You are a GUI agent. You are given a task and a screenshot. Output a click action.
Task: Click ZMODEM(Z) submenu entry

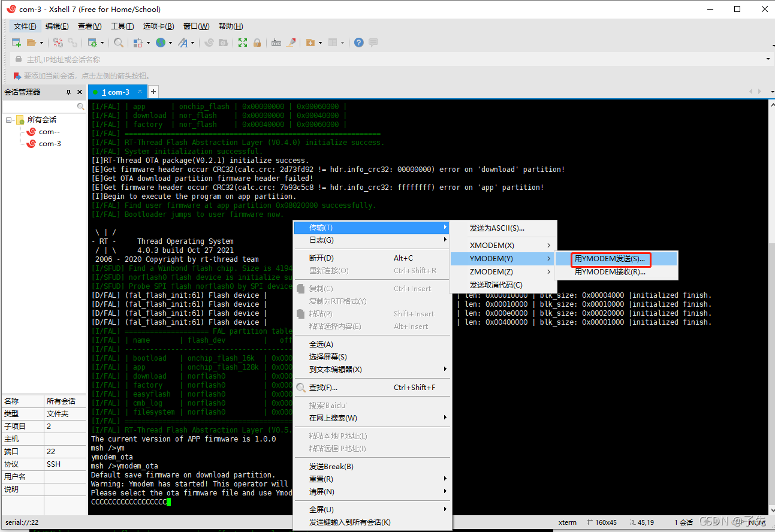(503, 272)
